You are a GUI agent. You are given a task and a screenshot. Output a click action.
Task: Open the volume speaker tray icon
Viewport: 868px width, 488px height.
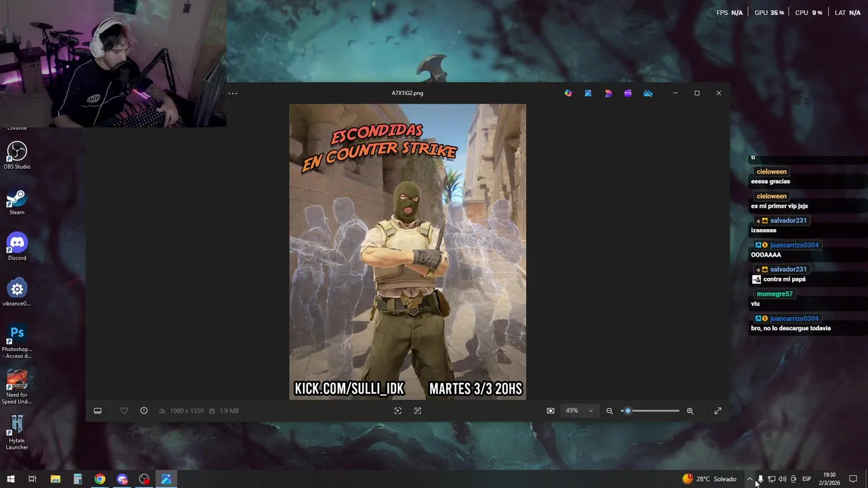tap(782, 479)
